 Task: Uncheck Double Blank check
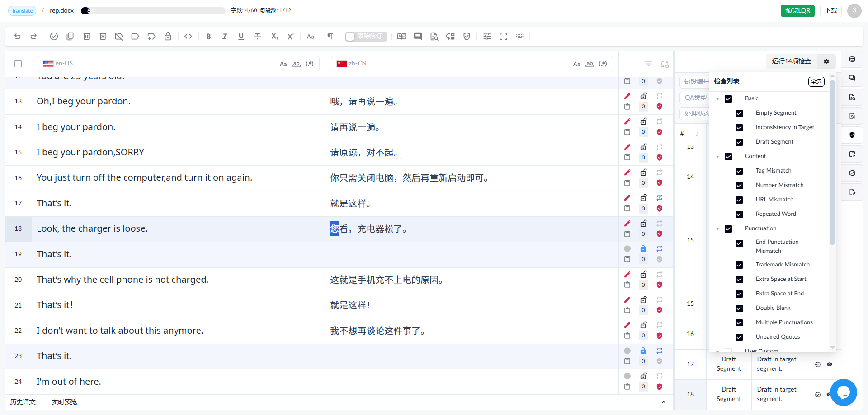(739, 308)
